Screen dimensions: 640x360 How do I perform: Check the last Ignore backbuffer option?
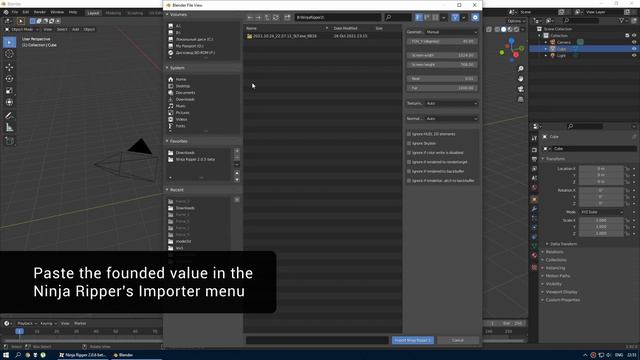409,180
